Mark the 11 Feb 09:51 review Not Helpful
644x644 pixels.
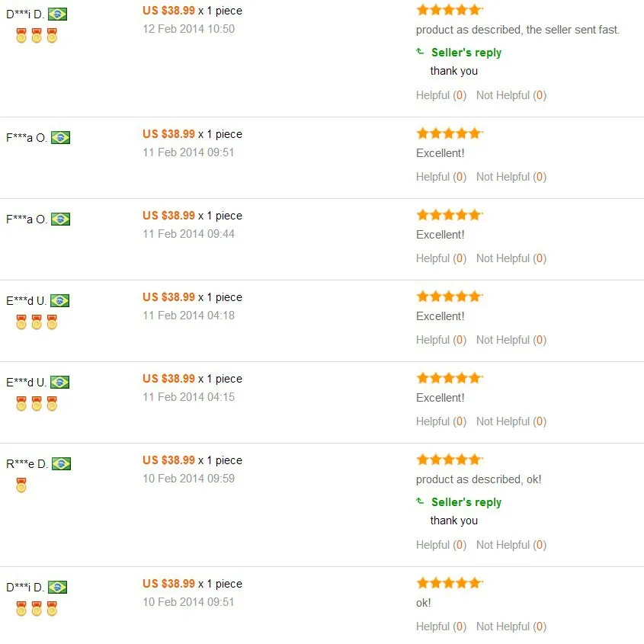tap(511, 177)
